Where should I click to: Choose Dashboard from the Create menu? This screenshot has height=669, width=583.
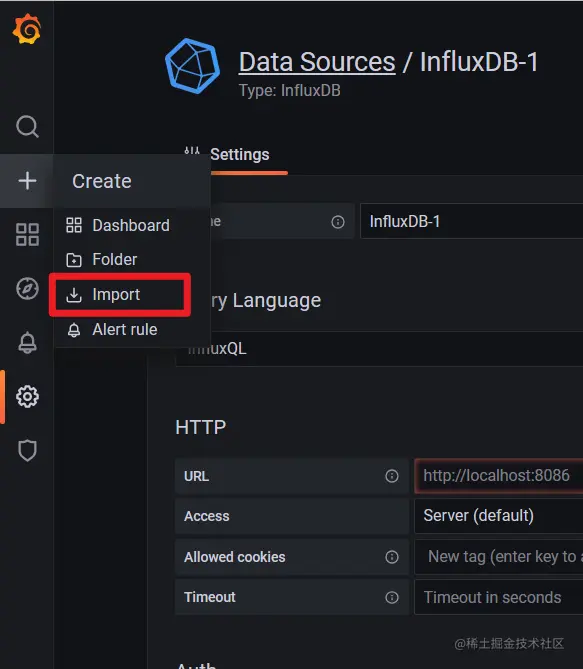tap(118, 225)
